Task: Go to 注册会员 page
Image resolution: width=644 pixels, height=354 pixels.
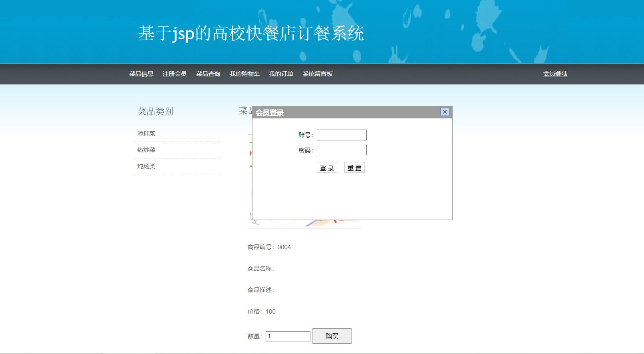Action: click(x=175, y=74)
